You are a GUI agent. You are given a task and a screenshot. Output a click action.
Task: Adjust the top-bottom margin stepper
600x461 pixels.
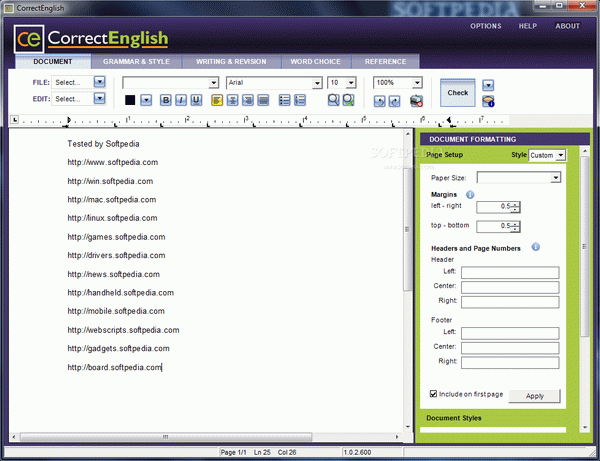(x=516, y=226)
